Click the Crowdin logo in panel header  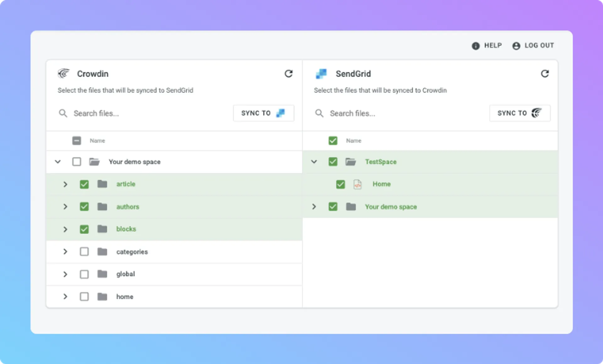pyautogui.click(x=64, y=73)
